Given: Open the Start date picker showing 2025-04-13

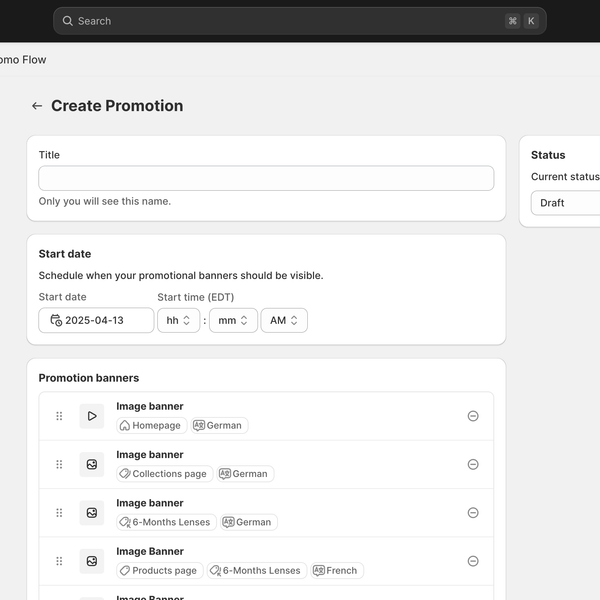Looking at the screenshot, I should click(96, 320).
